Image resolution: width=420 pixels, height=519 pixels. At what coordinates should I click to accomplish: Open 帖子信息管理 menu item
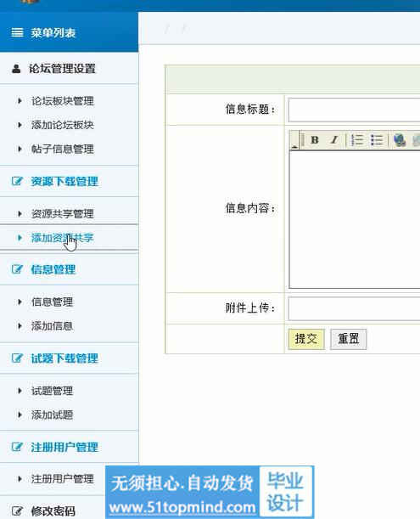pos(63,149)
